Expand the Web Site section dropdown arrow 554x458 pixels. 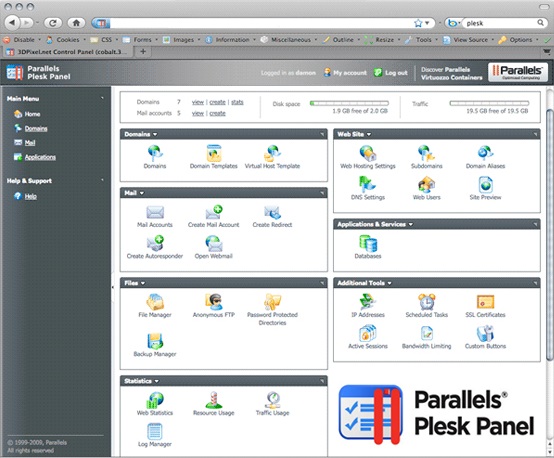[369, 134]
